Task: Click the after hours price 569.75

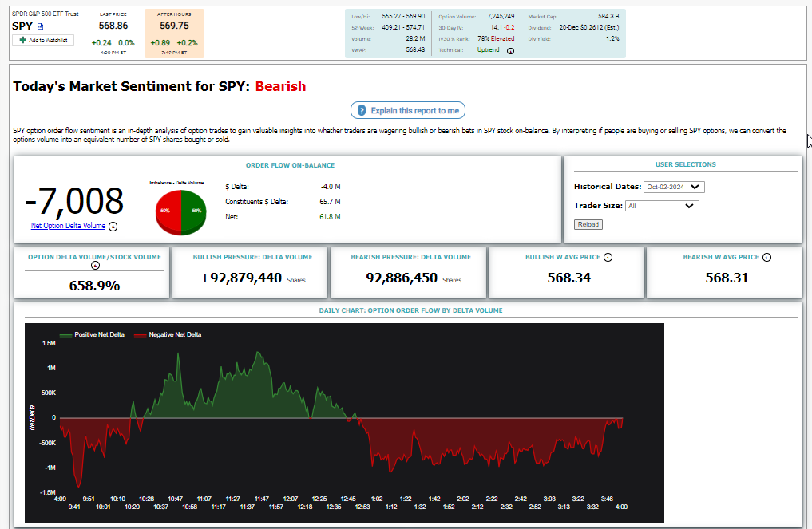Action: tap(175, 26)
